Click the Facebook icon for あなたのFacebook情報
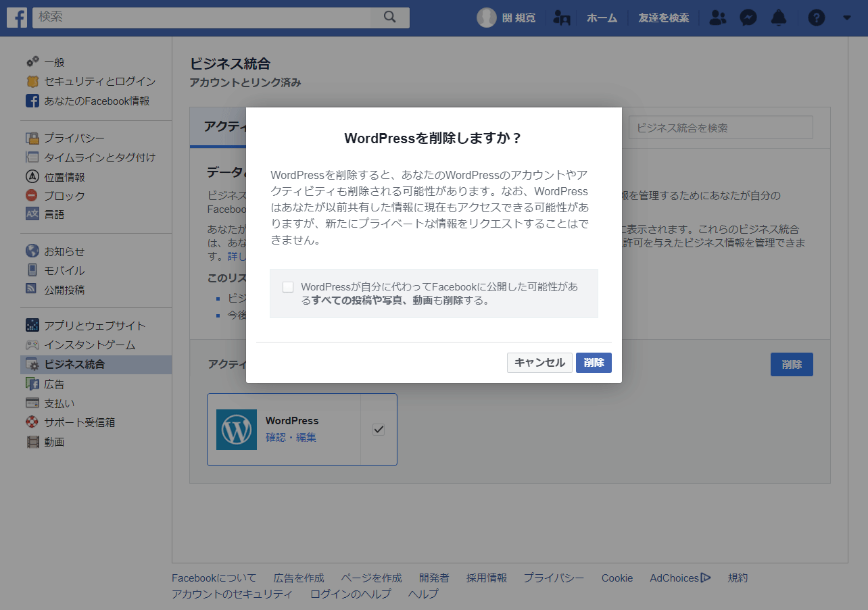 coord(32,101)
